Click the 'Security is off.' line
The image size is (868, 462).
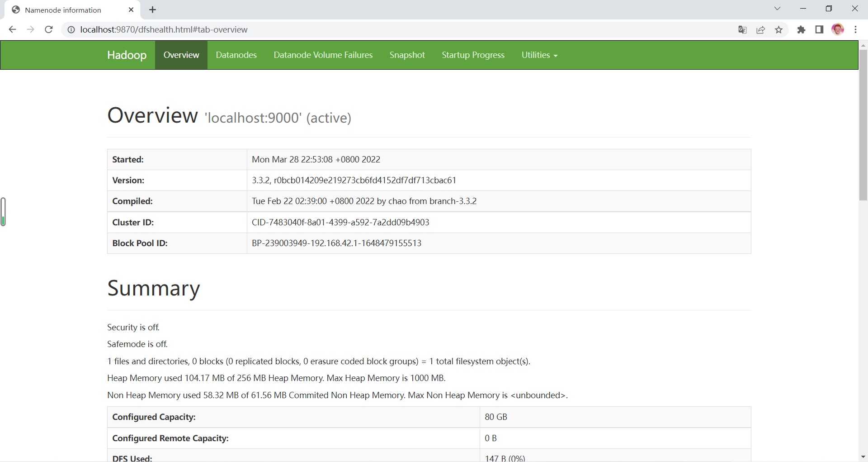tap(133, 327)
